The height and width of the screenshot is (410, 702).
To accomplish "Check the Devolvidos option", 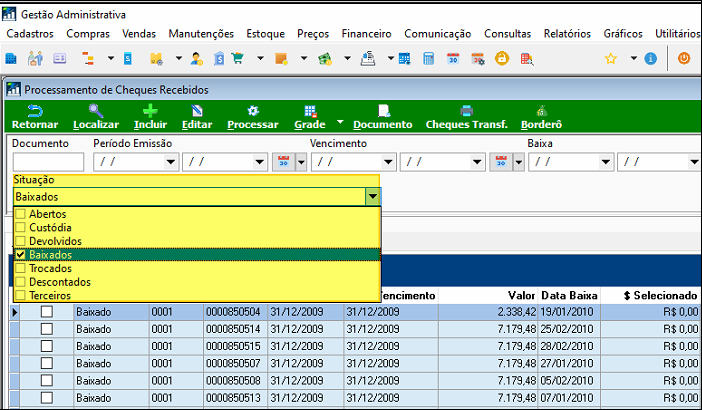I will coord(21,242).
